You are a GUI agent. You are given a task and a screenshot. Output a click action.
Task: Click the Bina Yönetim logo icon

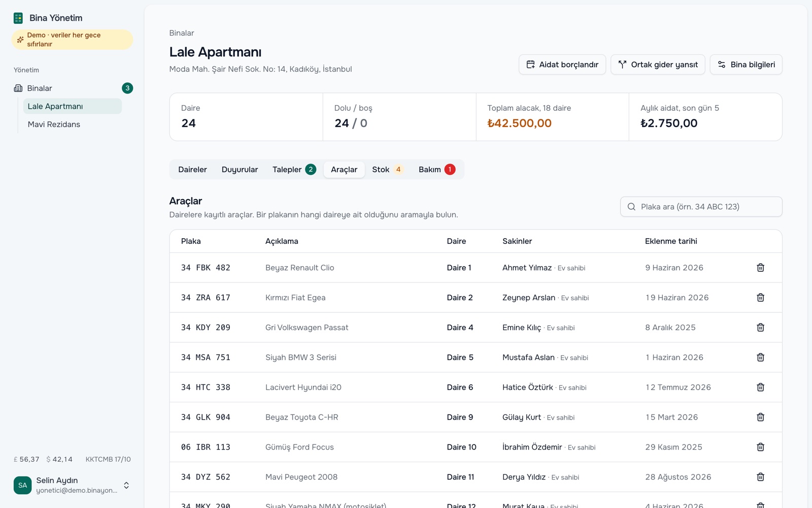click(18, 18)
